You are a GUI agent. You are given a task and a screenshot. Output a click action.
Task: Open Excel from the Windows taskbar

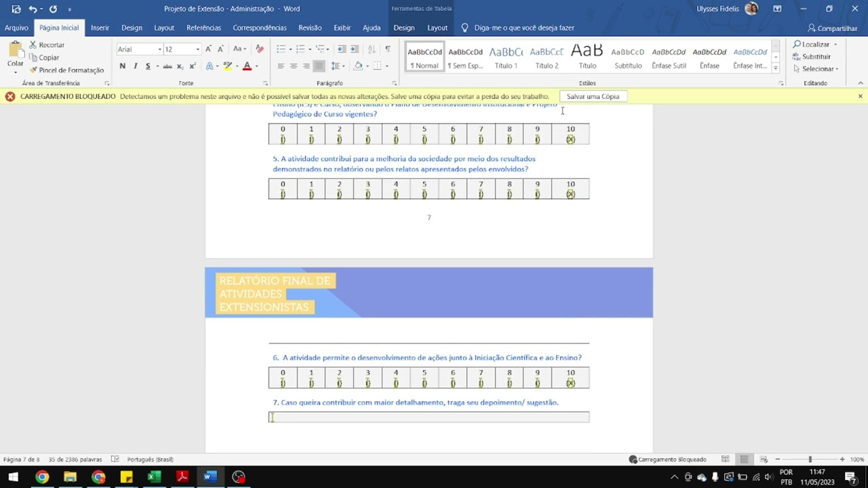[154, 476]
